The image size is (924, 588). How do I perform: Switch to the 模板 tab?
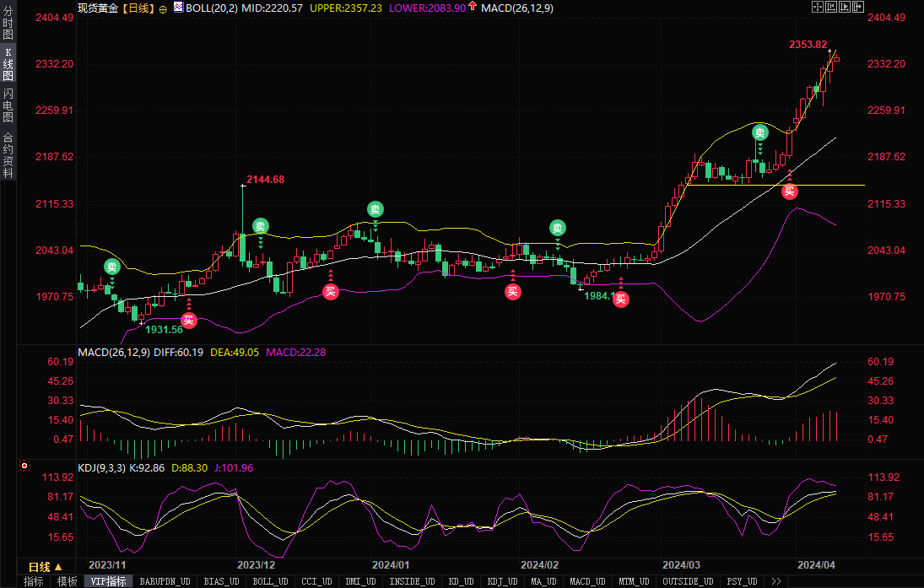[67, 581]
